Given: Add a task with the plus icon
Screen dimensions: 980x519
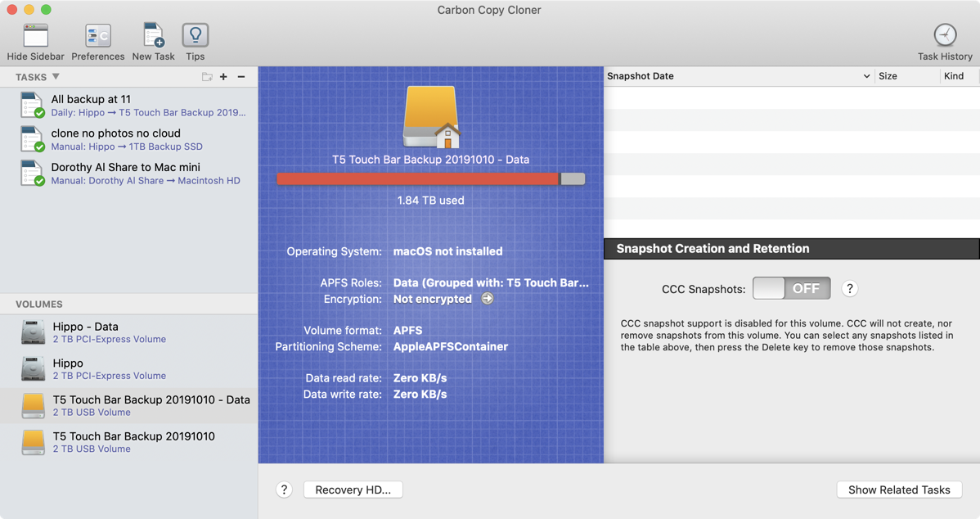Looking at the screenshot, I should pyautogui.click(x=223, y=77).
